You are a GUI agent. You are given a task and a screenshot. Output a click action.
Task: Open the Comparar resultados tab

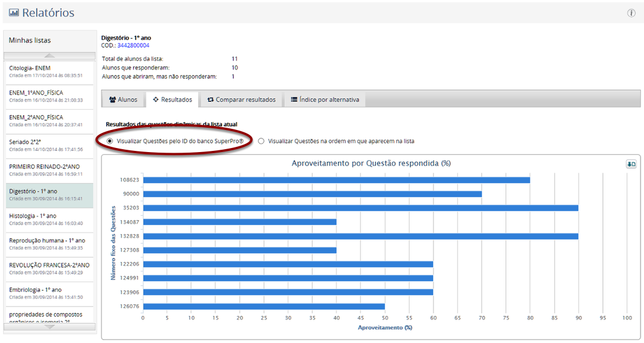[241, 99]
